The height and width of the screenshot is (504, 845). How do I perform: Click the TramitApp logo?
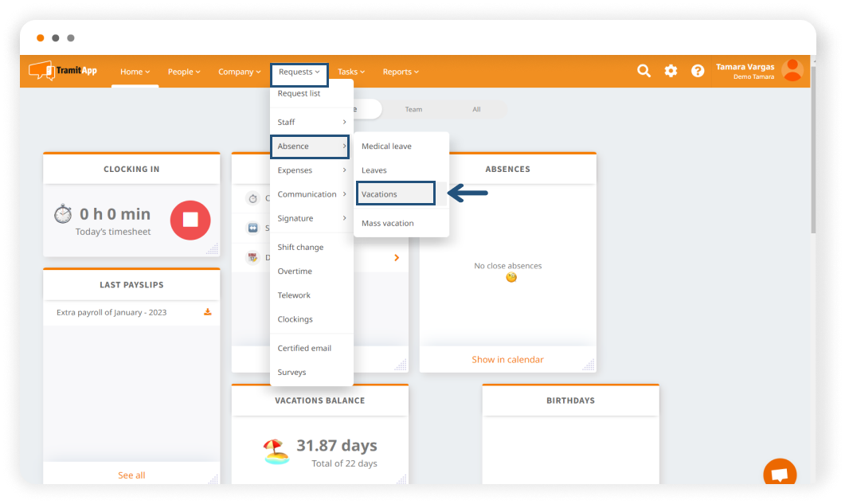[x=64, y=71]
